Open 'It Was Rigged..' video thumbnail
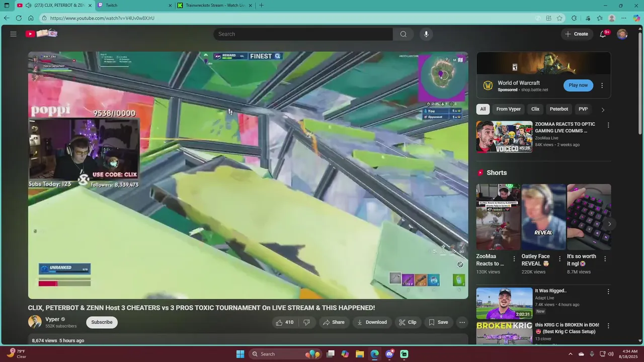This screenshot has width=644, height=362. 504,303
